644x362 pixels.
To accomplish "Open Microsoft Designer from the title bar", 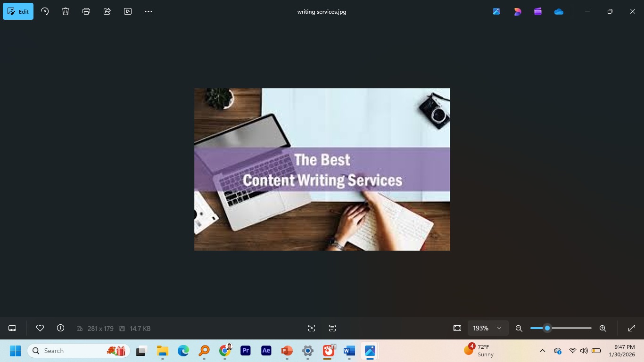I will 517,11.
